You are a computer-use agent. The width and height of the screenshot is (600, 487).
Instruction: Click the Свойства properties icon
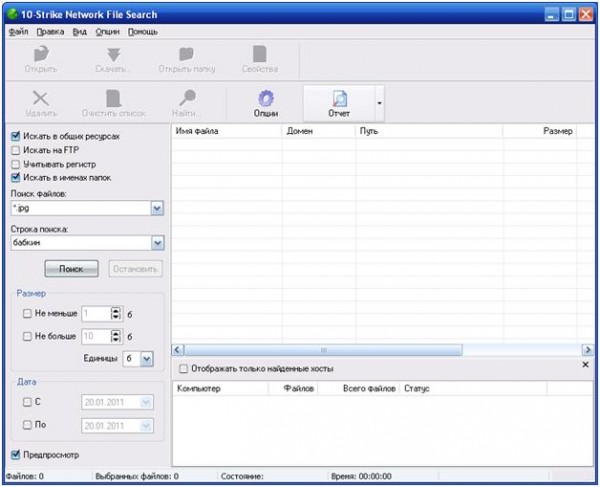coord(260,54)
